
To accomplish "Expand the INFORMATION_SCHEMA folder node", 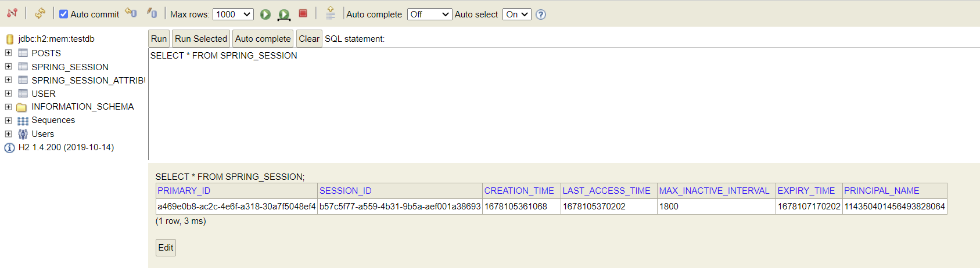I will [x=8, y=107].
